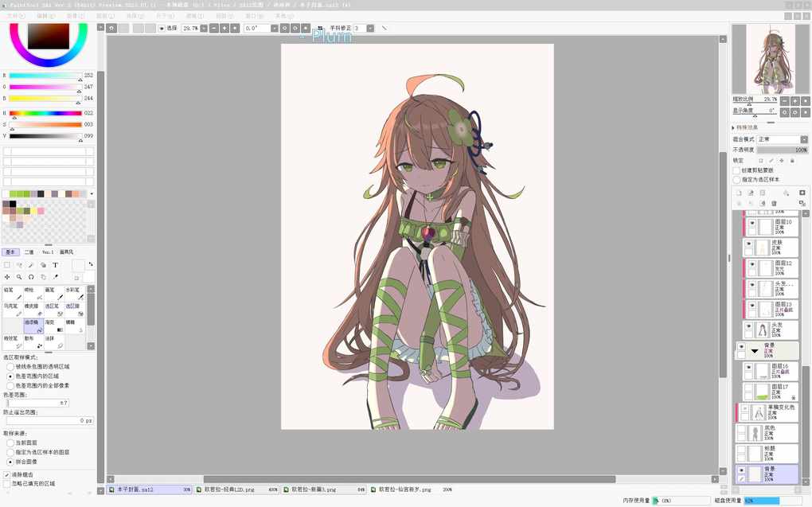The width and height of the screenshot is (812, 507).
Task: Choose the 喷枪 airbrush tool
Action: click(x=33, y=293)
